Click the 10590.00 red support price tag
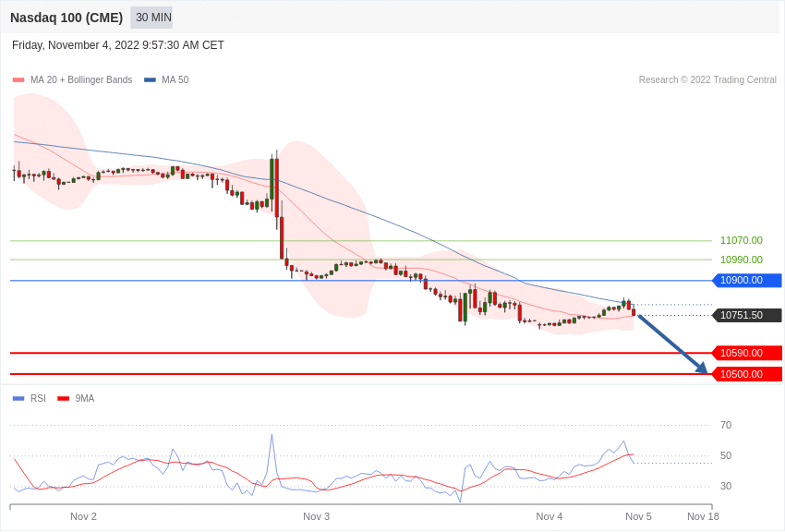This screenshot has width=785, height=532. click(x=747, y=353)
